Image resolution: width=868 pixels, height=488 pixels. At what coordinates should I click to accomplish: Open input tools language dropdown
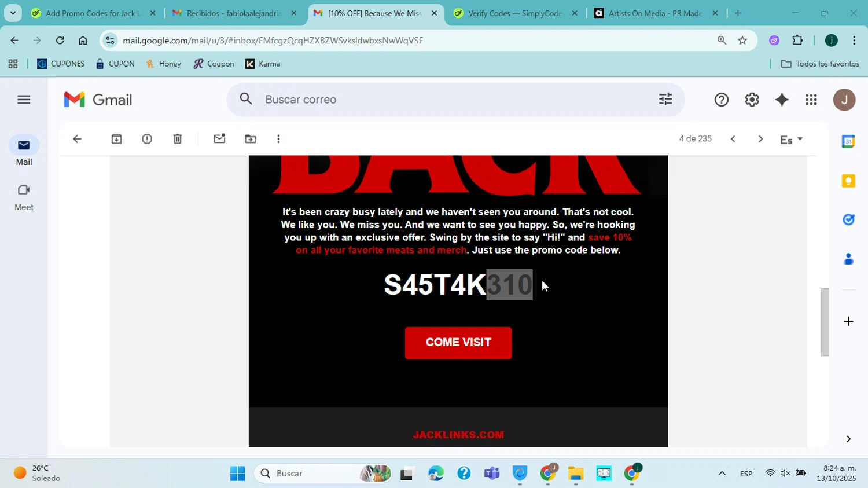click(792, 140)
